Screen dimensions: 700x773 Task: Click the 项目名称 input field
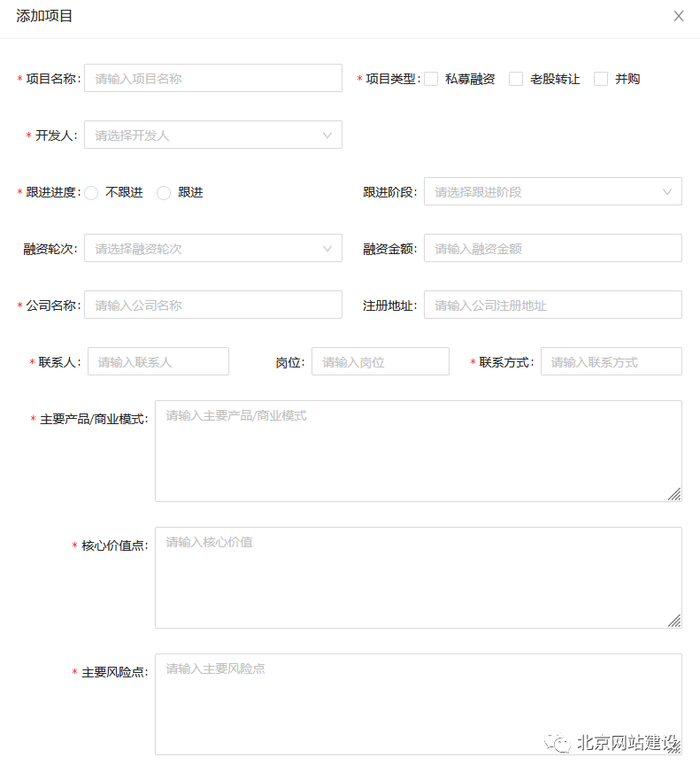click(x=212, y=79)
